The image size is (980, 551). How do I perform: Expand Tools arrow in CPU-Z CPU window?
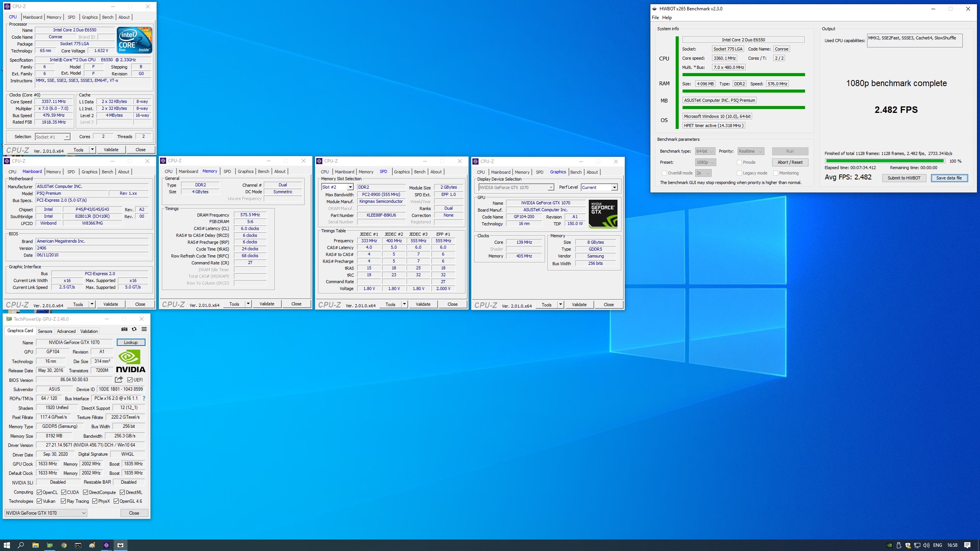pos(92,150)
